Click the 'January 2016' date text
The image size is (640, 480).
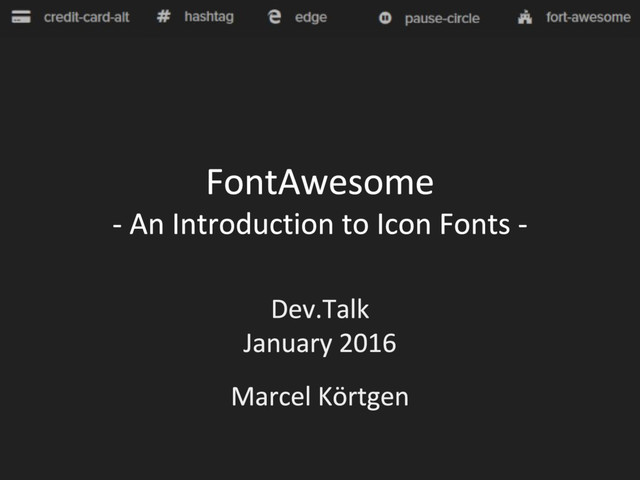tap(320, 343)
